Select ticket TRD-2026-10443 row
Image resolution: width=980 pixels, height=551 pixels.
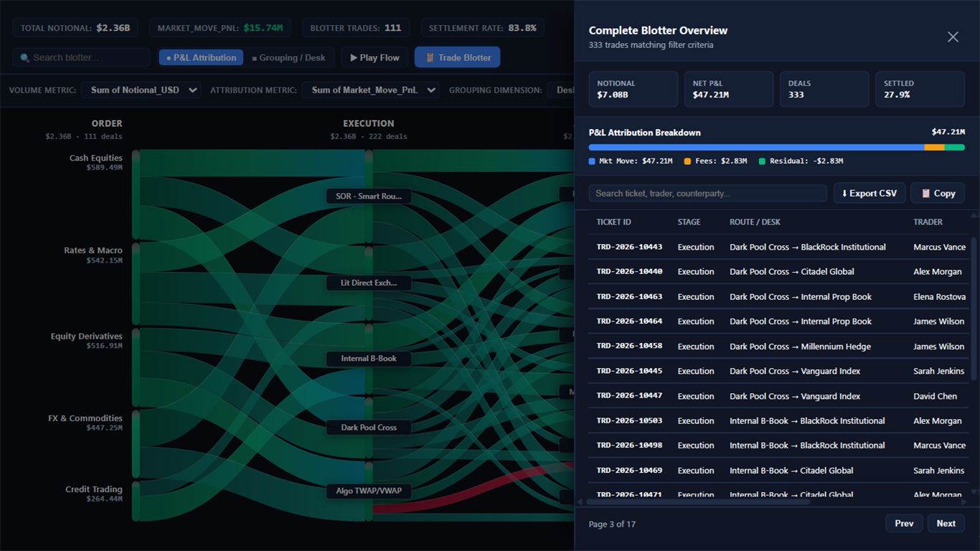[777, 247]
